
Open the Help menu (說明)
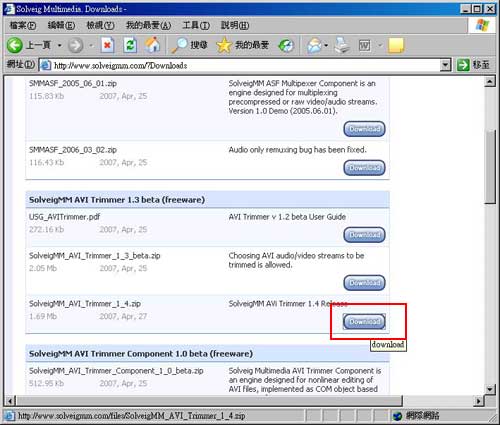pos(235,25)
